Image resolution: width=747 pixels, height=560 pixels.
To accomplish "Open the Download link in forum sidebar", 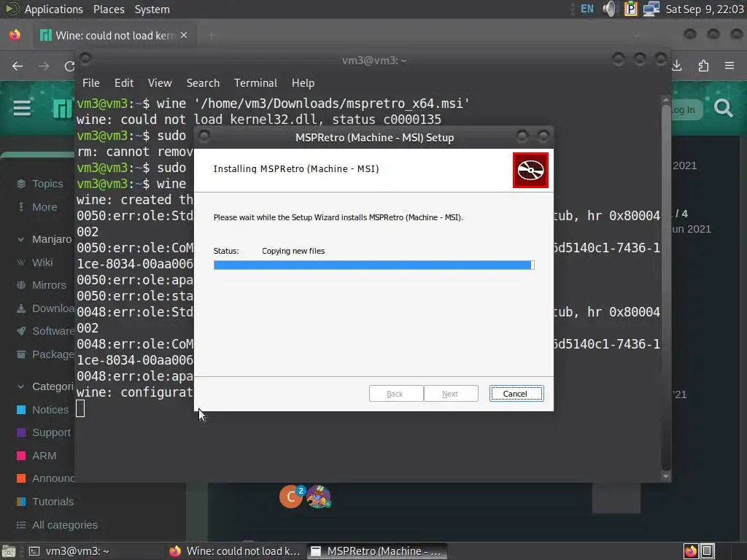I will [46, 308].
